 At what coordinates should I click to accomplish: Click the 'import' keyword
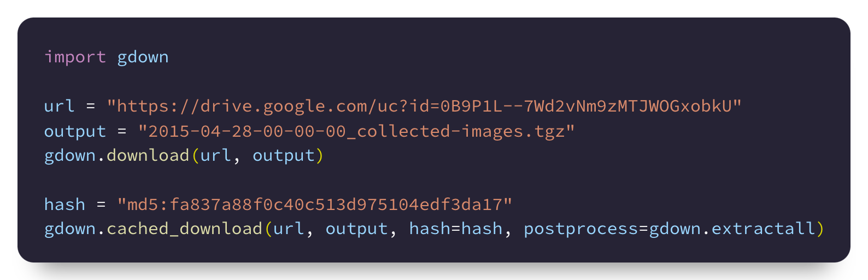pyautogui.click(x=75, y=57)
